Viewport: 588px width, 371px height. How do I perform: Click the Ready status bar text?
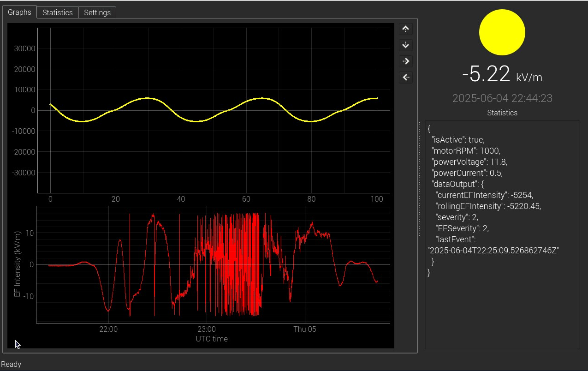pos(11,364)
